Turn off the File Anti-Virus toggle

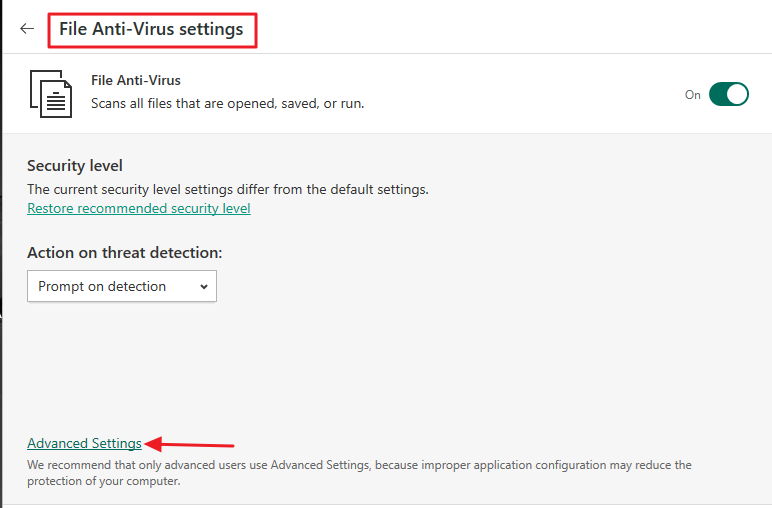728,94
